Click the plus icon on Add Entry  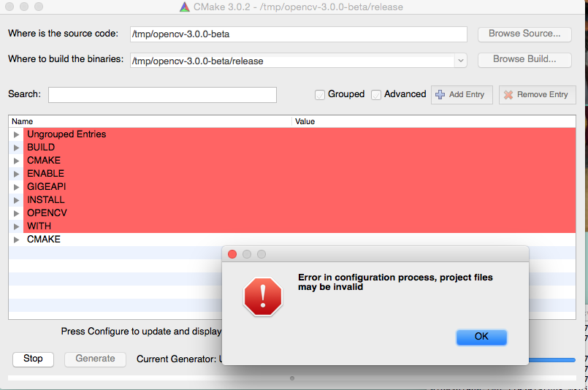coord(440,95)
